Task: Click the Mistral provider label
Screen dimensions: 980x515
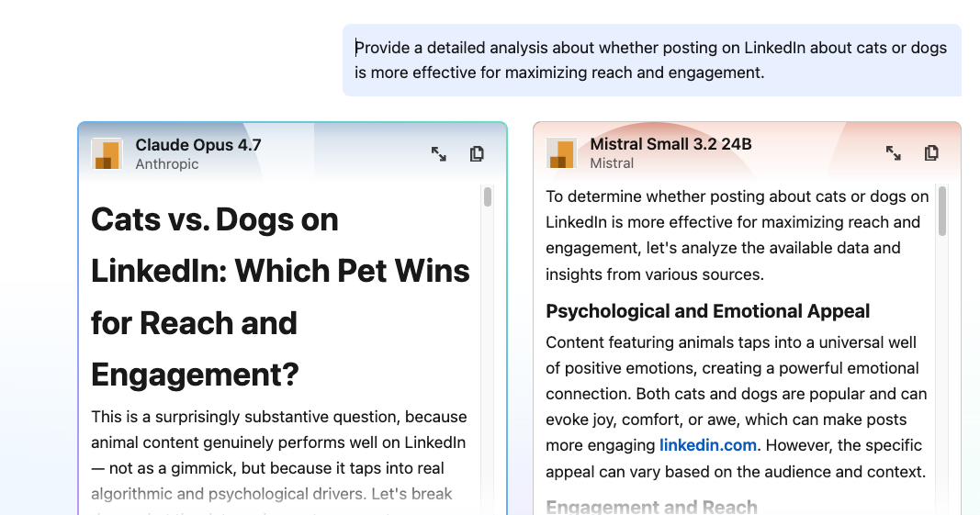Action: coord(612,163)
